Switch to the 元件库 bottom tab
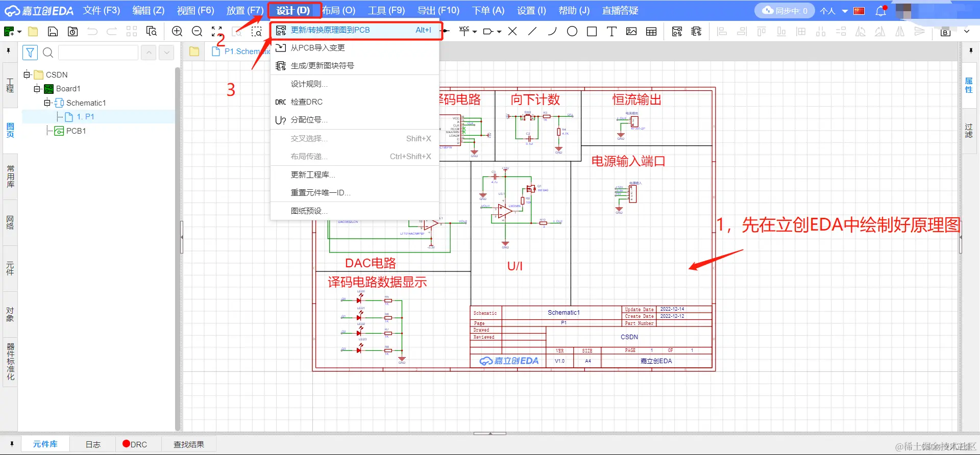Screen dimensions: 980x455 tap(45, 444)
